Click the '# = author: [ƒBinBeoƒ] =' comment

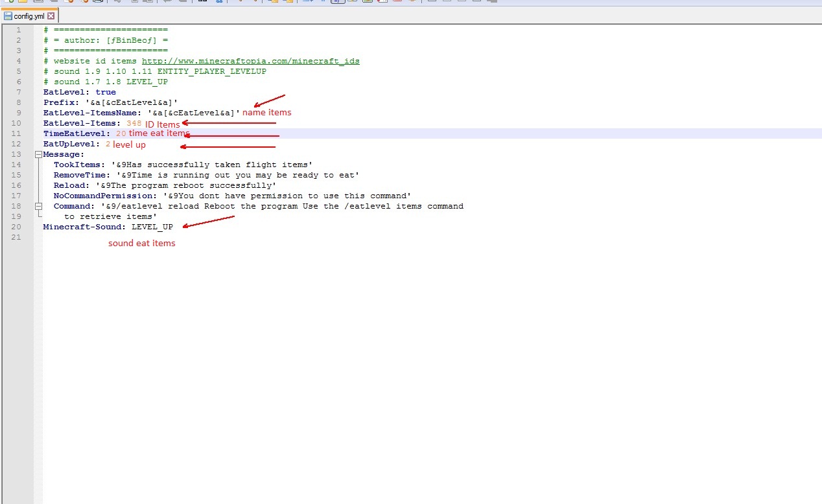tap(106, 40)
